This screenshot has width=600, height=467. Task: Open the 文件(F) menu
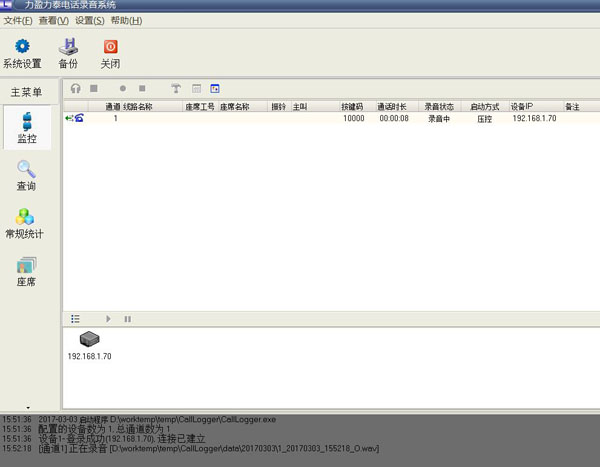(18, 20)
